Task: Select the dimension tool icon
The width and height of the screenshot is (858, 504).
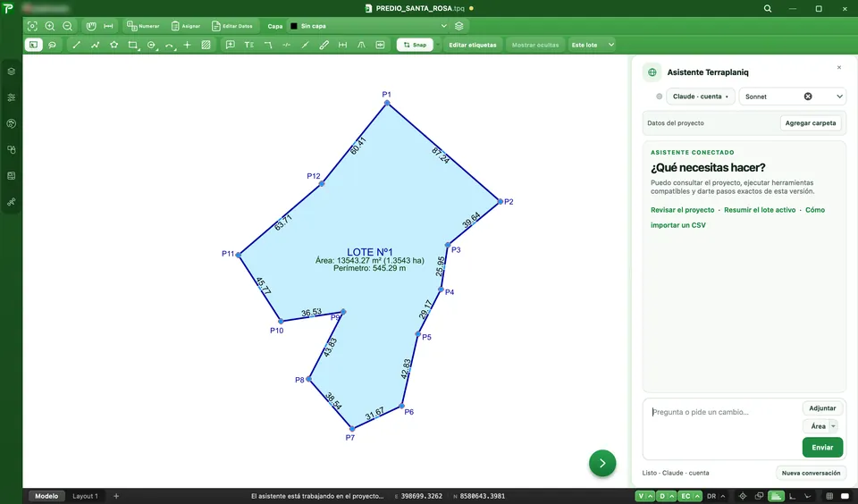Action: tap(342, 45)
